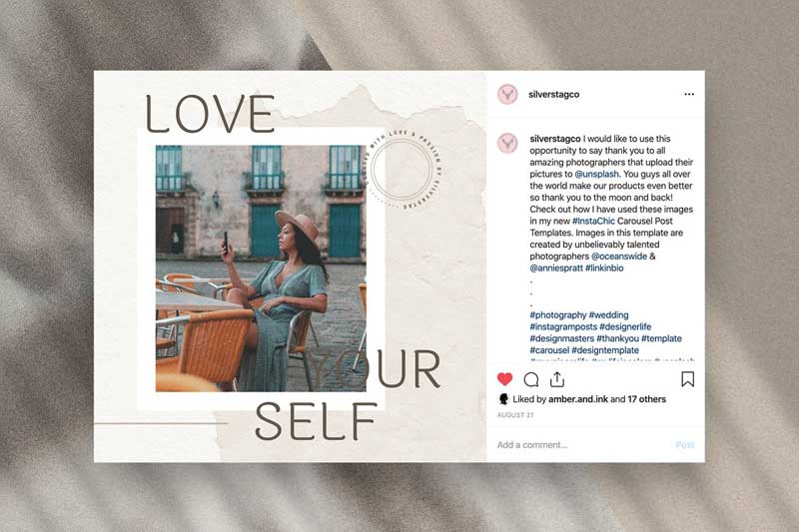This screenshot has width=799, height=532.
Task: Click the #linkinbio hashtag
Action: coord(604,267)
